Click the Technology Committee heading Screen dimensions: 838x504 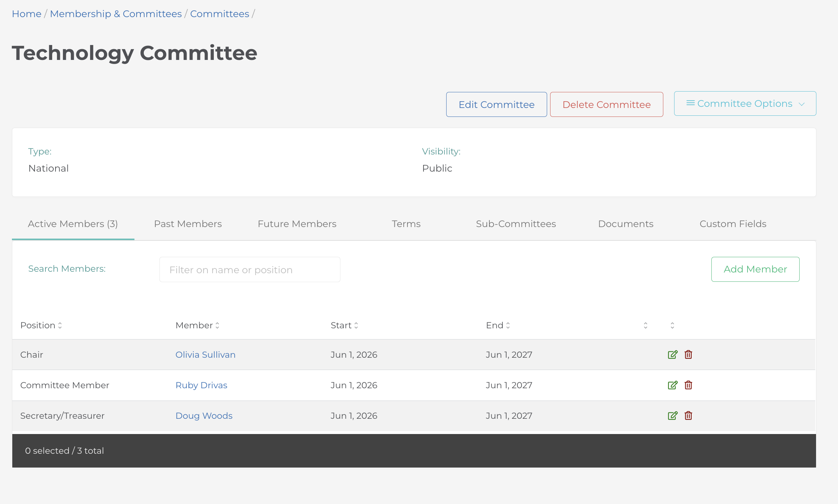point(134,53)
